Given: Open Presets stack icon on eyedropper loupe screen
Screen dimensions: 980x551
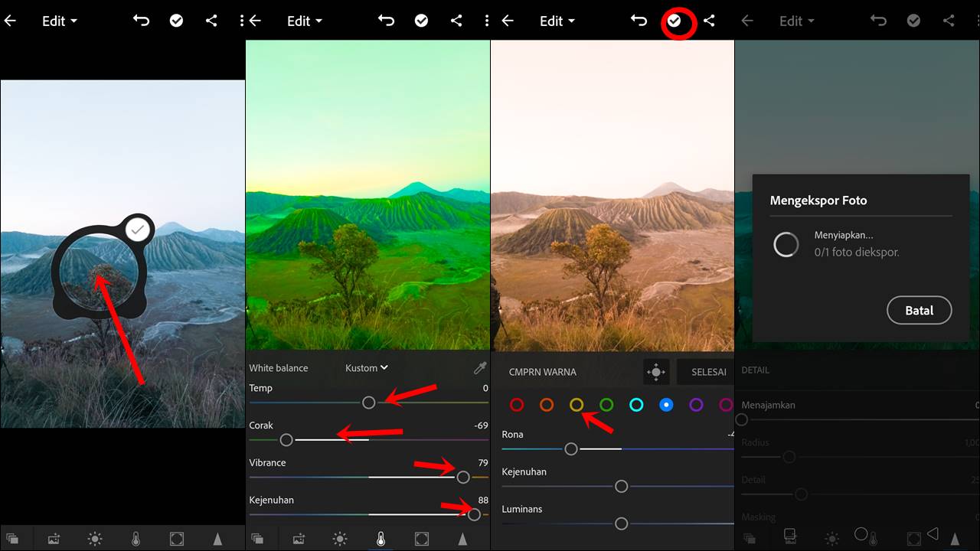Looking at the screenshot, I should coord(12,539).
